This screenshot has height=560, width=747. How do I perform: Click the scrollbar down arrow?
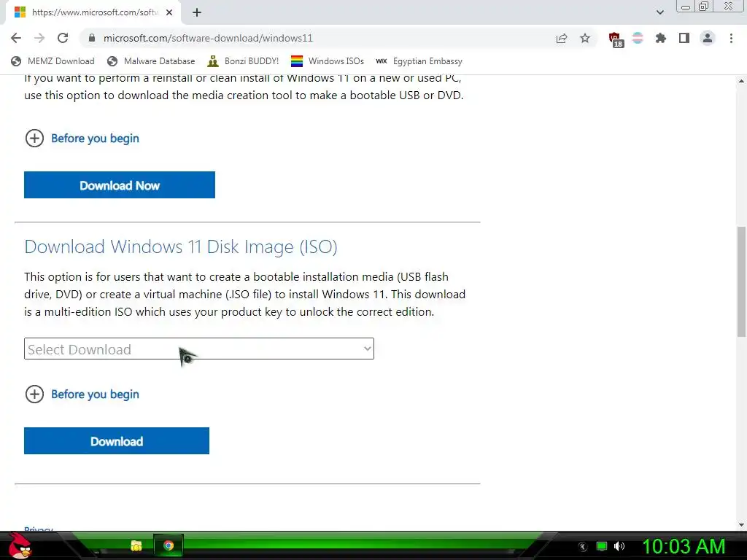point(741,525)
